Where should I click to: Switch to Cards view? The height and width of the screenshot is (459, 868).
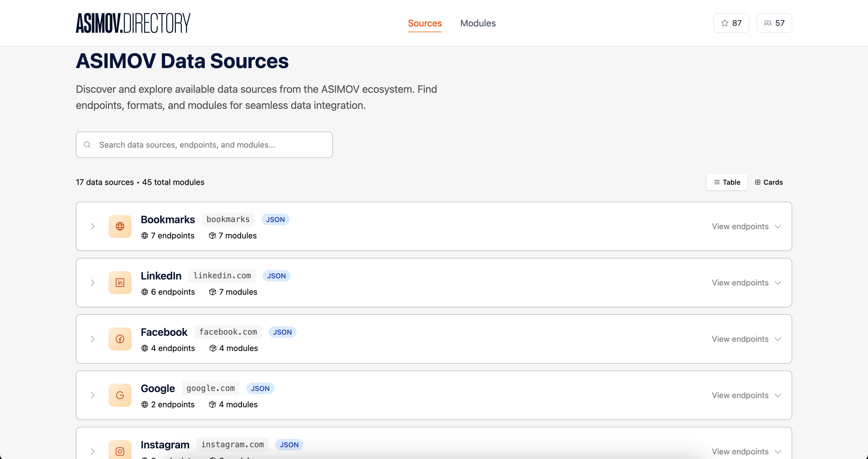769,182
